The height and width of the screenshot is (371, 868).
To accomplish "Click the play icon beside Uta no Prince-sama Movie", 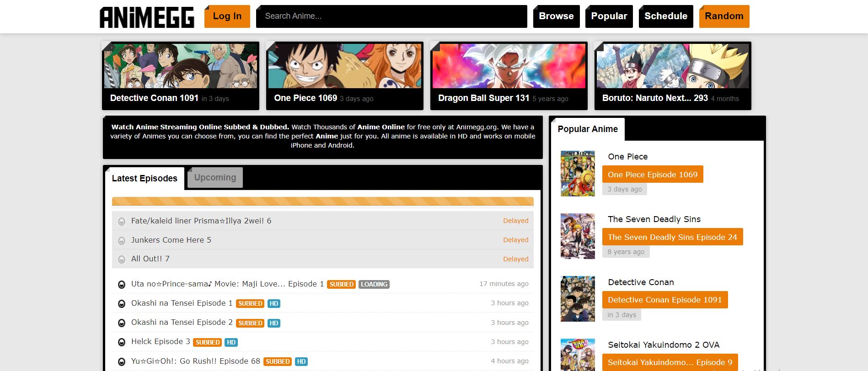I will pyautogui.click(x=122, y=285).
